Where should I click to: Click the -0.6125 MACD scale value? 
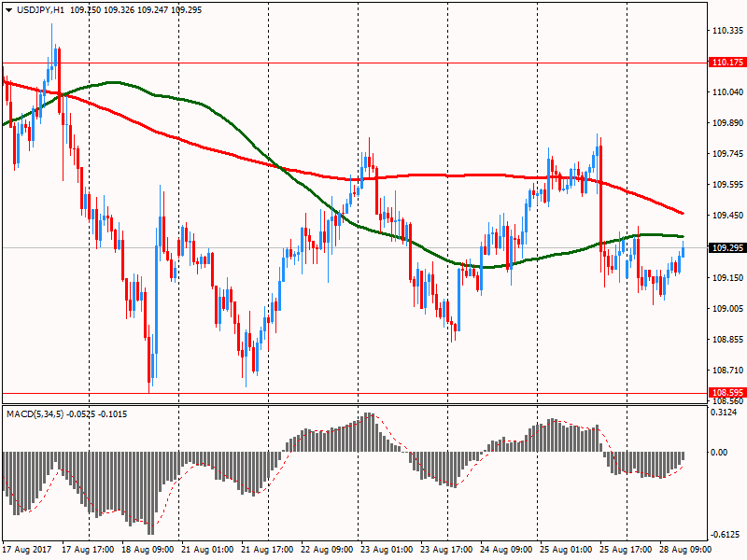coord(725,535)
